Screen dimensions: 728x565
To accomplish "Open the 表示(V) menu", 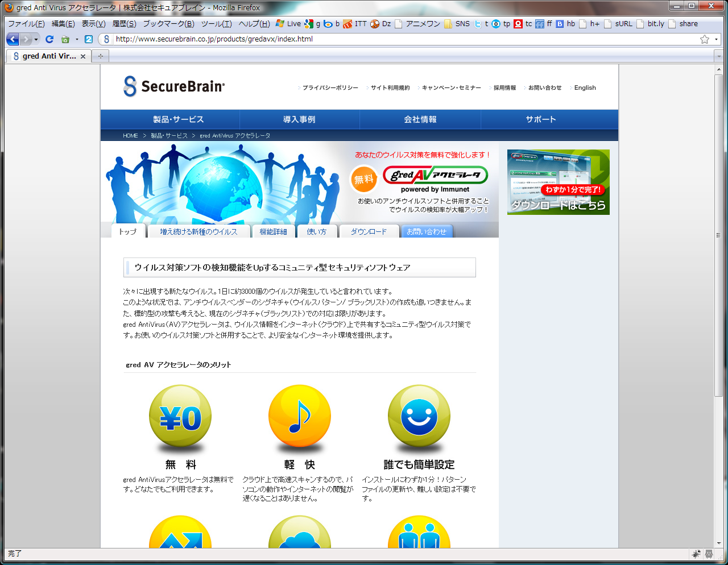I will pos(93,24).
